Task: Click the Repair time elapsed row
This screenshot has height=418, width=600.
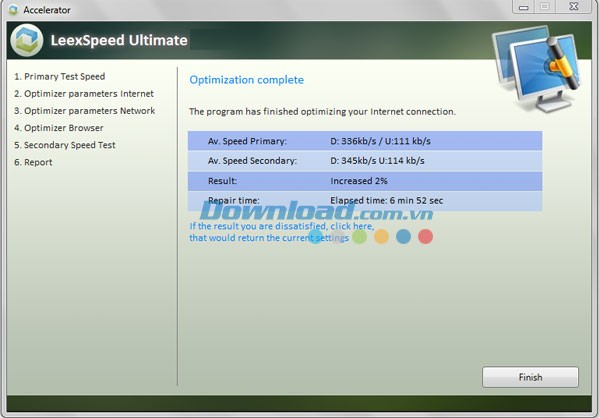Action: pos(365,201)
